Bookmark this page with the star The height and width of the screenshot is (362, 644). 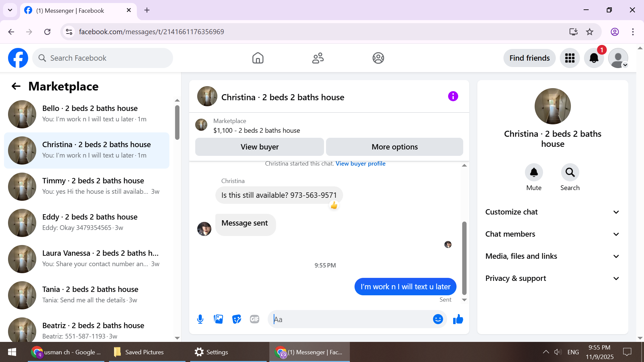pyautogui.click(x=590, y=32)
